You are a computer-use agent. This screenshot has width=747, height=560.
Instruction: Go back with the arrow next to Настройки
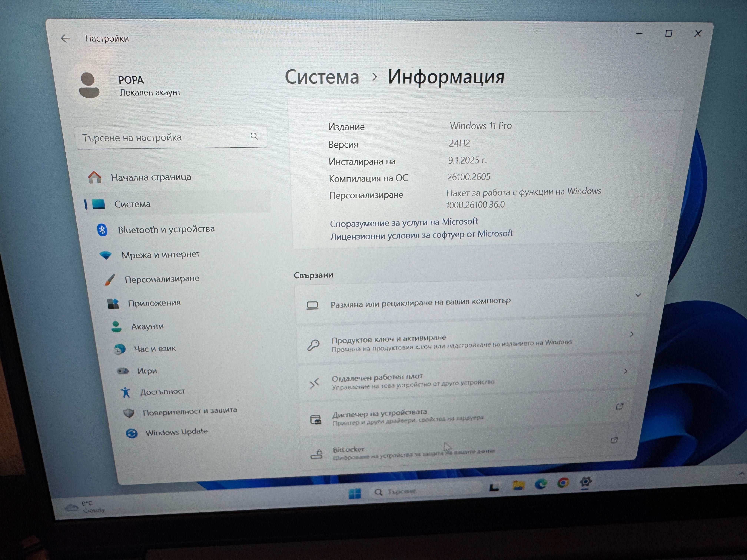[x=65, y=38]
